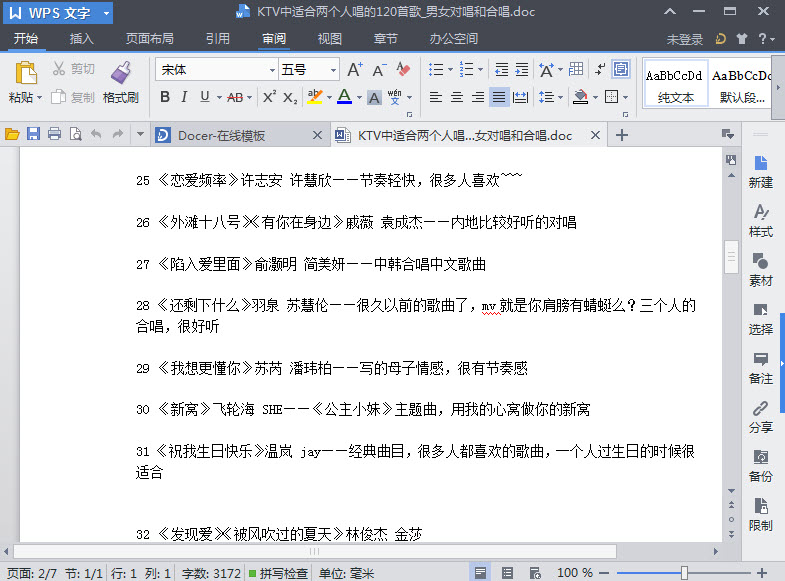Viewport: 785px width, 581px height.
Task: Switch to 视图 ribbon tab
Action: click(329, 39)
